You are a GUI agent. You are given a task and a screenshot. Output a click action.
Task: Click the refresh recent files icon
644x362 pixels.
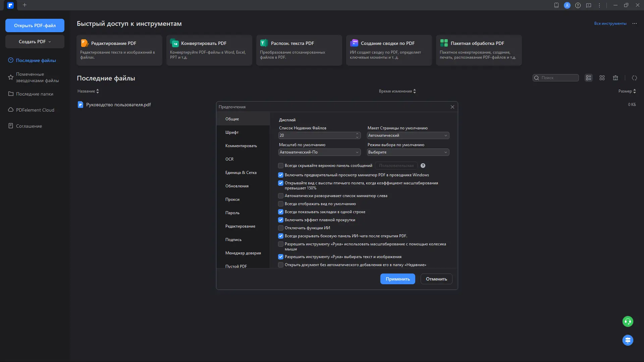pyautogui.click(x=634, y=78)
